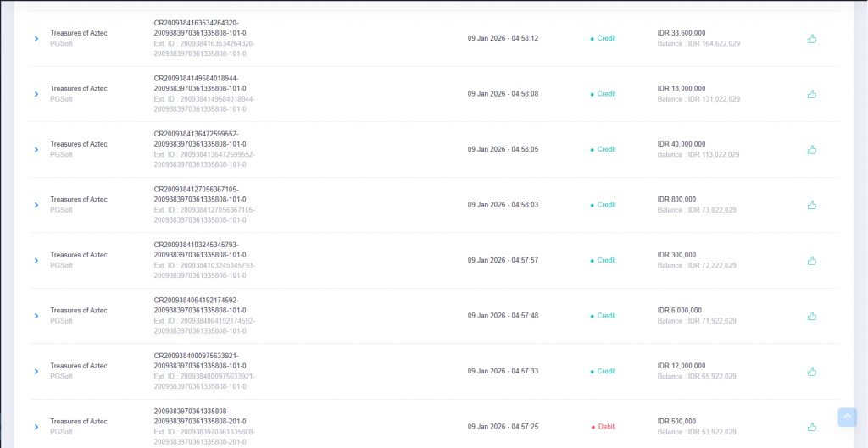Expand the 04:58:03 transaction row
This screenshot has height=448, width=868.
pos(36,205)
